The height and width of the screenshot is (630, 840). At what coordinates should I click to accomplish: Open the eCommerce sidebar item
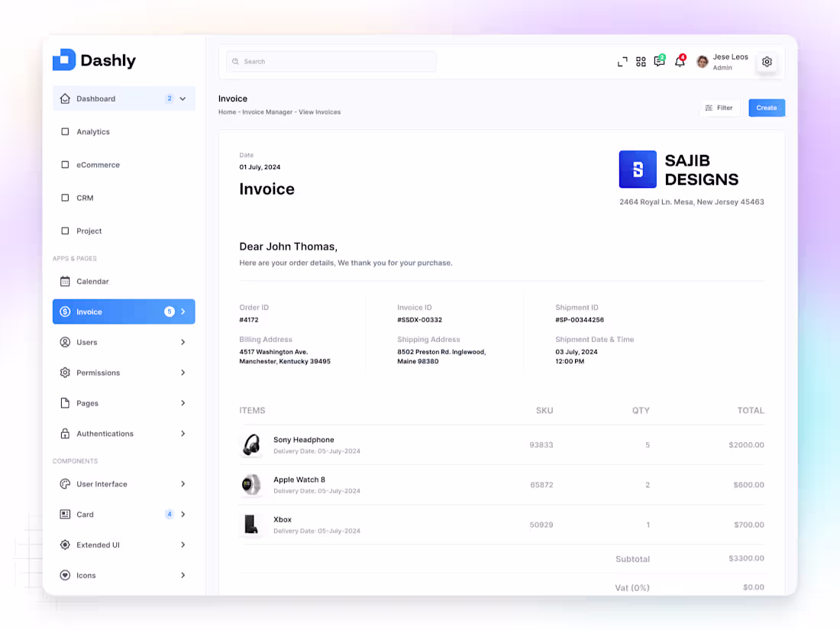99,164
